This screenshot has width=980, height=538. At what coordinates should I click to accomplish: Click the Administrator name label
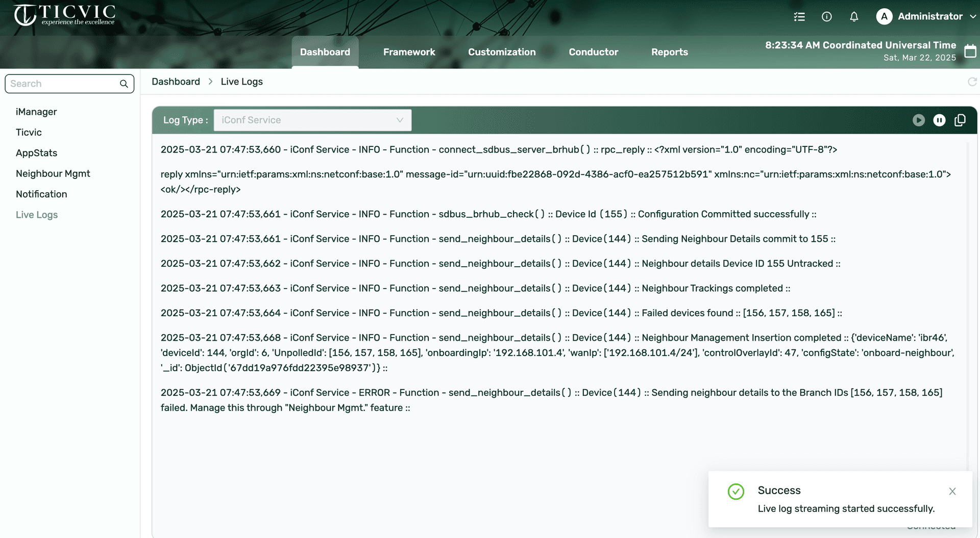[x=930, y=16]
